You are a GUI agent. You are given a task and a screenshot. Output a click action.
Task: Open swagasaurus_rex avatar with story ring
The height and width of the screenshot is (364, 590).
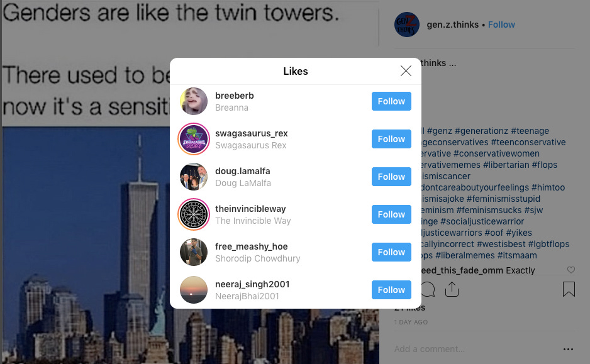tap(194, 139)
